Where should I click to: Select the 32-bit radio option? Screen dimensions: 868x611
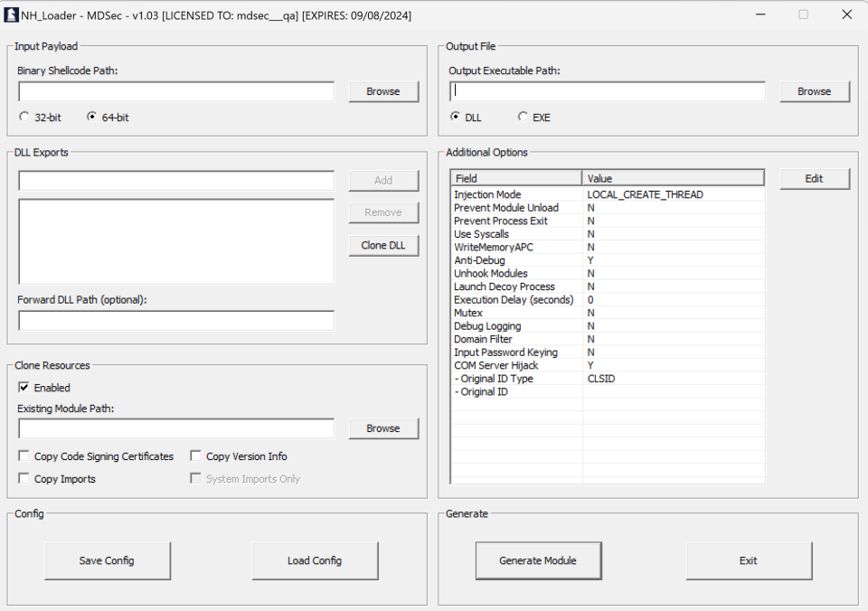[24, 117]
